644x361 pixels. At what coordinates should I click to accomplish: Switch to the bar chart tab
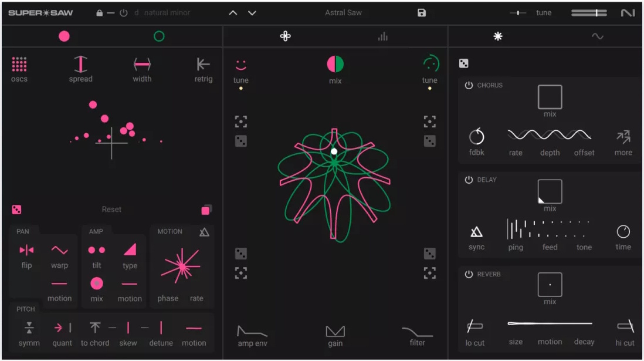(383, 36)
